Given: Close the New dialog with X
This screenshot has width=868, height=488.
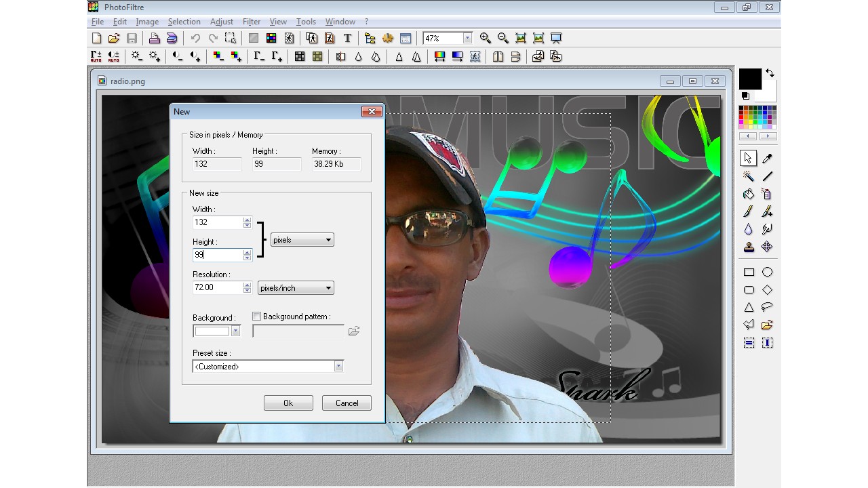Looking at the screenshot, I should click(x=372, y=112).
